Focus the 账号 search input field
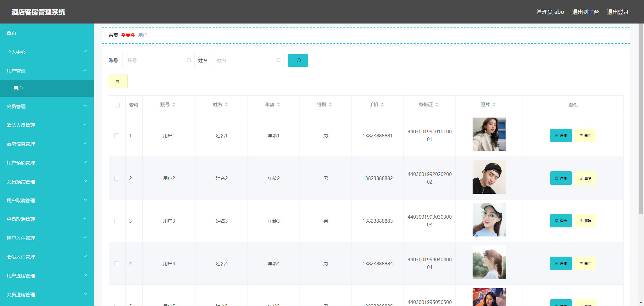Image resolution: width=644 pixels, height=306 pixels. click(158, 60)
